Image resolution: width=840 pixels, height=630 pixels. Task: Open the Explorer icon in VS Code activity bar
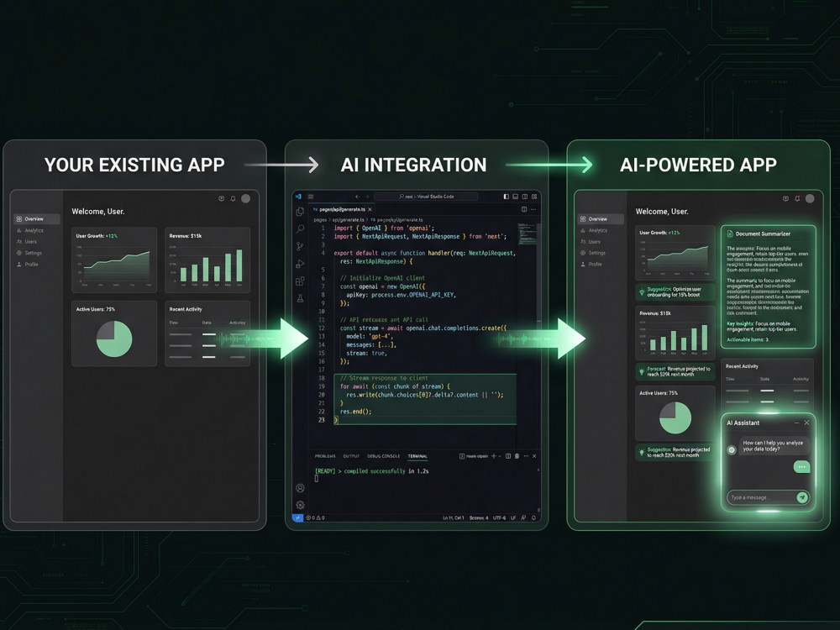(x=300, y=212)
